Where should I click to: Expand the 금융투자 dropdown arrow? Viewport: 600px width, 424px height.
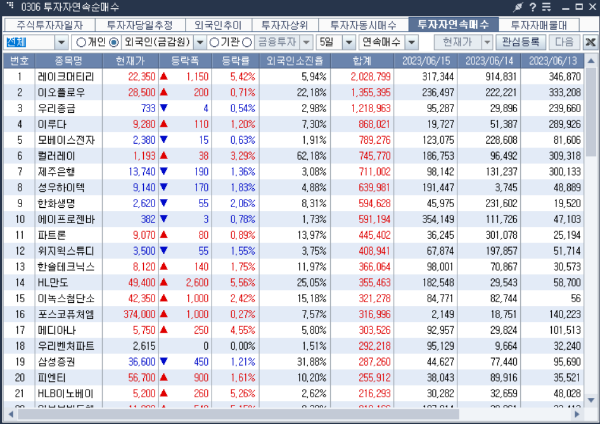tap(306, 42)
